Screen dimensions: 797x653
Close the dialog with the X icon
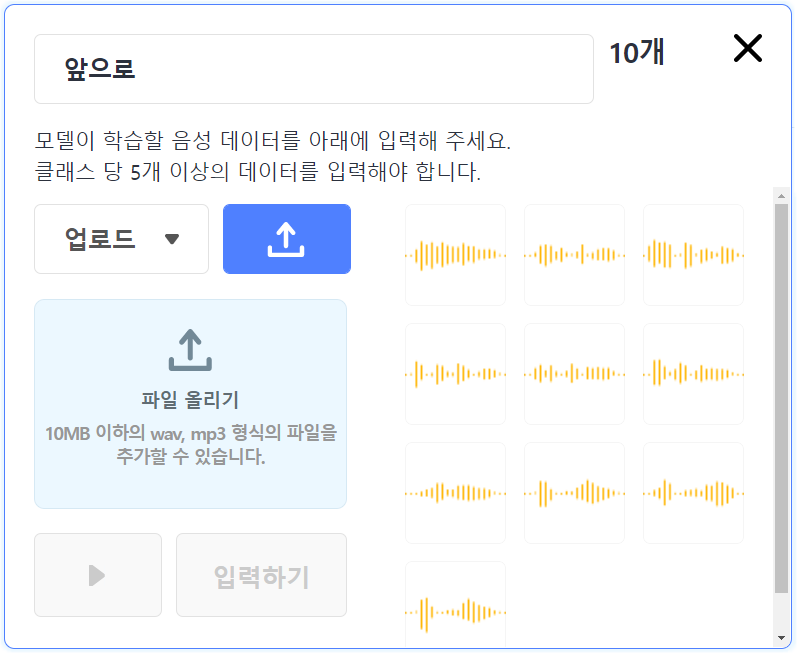pyautogui.click(x=748, y=49)
